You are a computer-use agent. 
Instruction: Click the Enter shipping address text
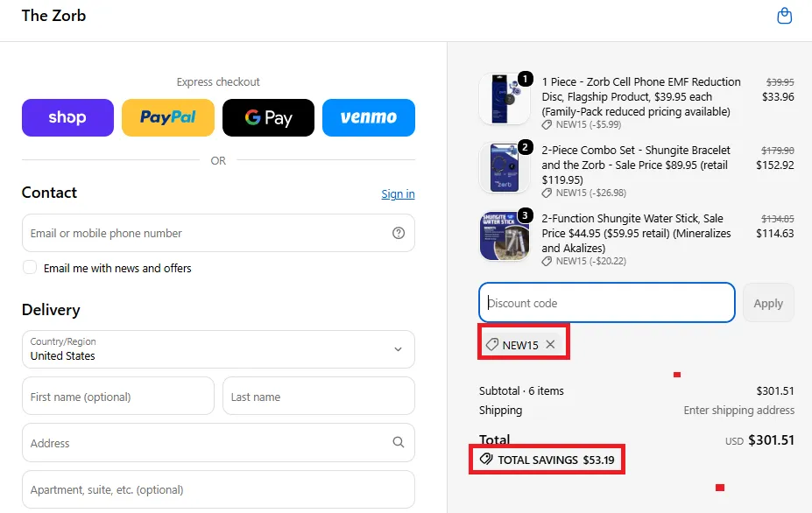pos(739,410)
